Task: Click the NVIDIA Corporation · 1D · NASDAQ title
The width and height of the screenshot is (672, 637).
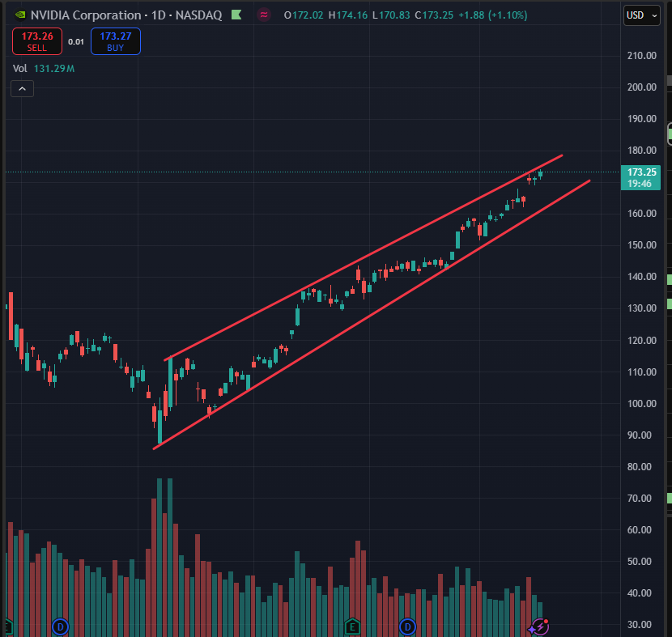Action: click(x=126, y=15)
